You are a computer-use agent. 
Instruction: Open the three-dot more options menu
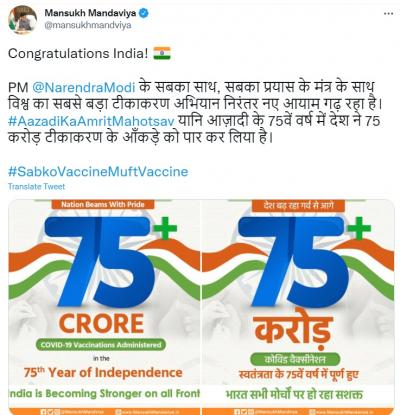(x=388, y=14)
